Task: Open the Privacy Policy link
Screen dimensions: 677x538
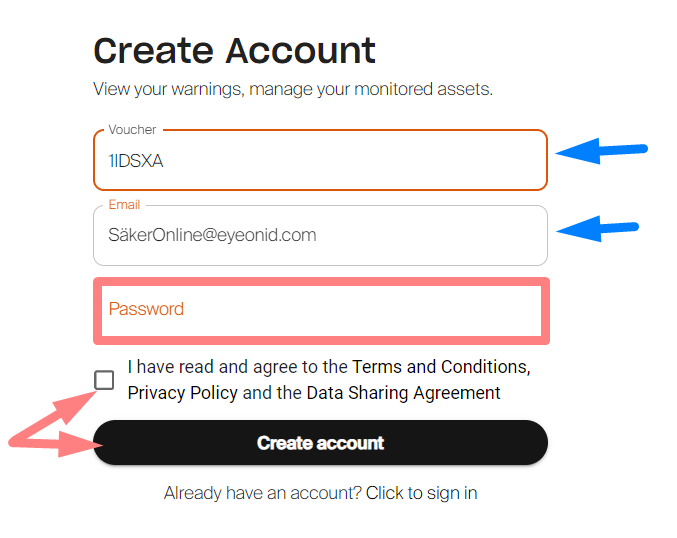Action: click(x=182, y=393)
